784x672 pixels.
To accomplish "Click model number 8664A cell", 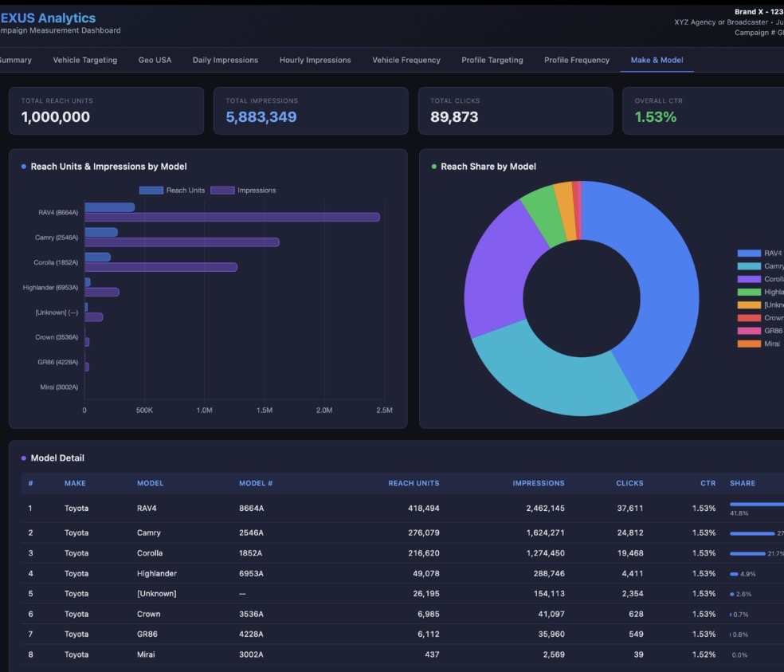I will pos(251,509).
